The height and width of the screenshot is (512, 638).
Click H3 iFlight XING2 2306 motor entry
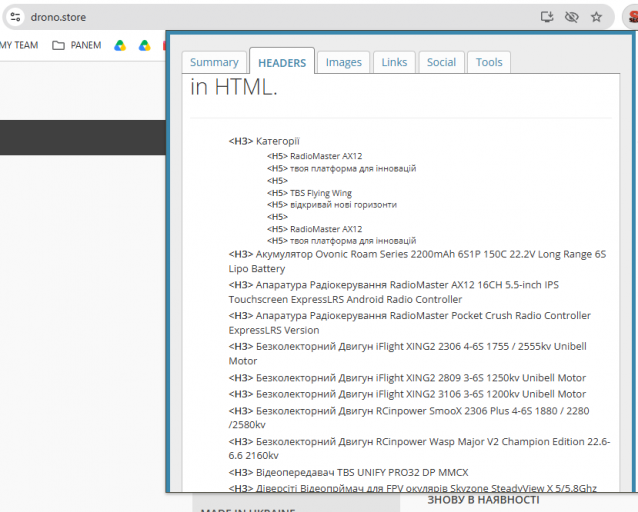(x=408, y=353)
